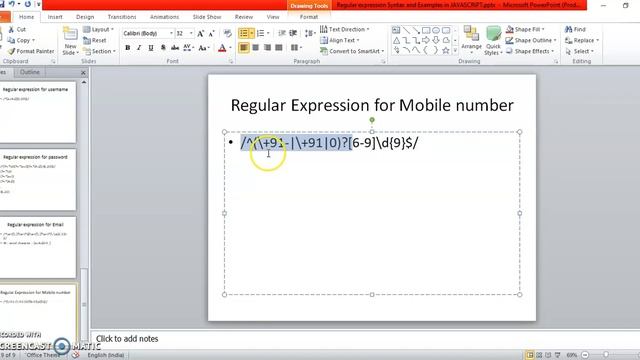Viewport: 640px width, 360px height.
Task: Toggle underline formatting
Action: pyautogui.click(x=151, y=48)
